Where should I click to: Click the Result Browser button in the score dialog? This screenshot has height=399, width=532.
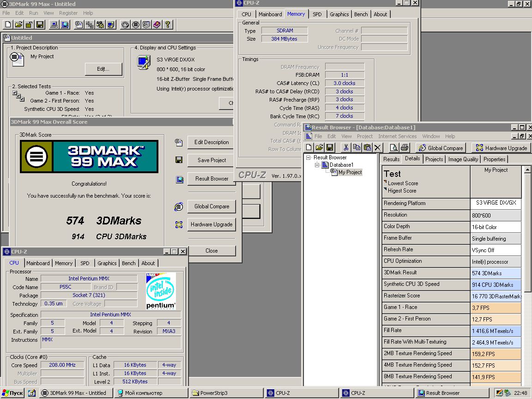coord(212,178)
